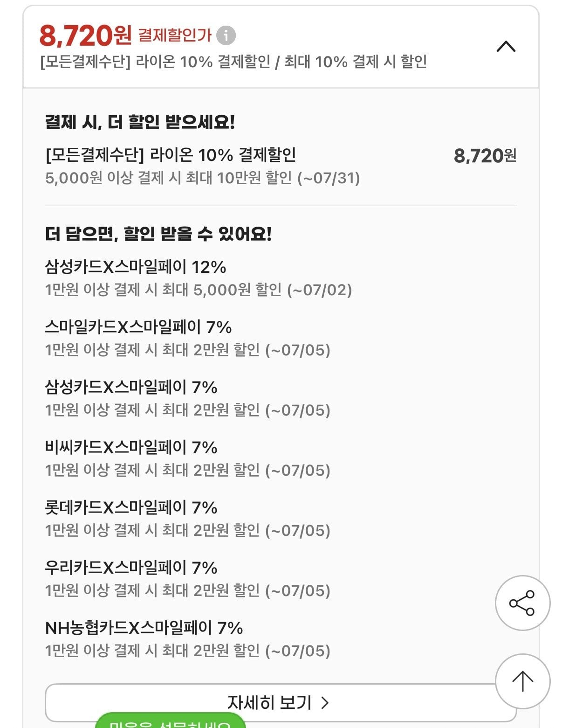Select NH농협카드X스마일페이 7% offer

[x=187, y=639]
